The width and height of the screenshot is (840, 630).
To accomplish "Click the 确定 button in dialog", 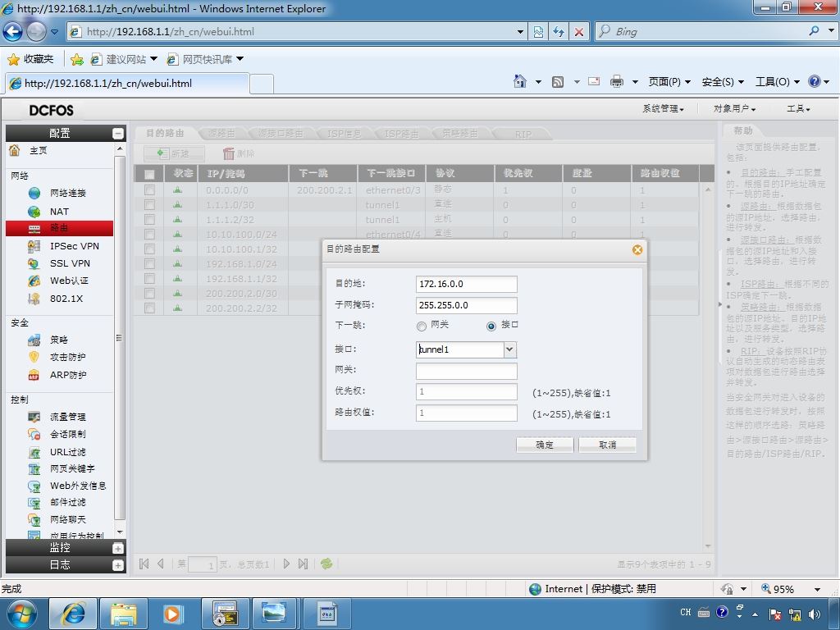I will [545, 445].
